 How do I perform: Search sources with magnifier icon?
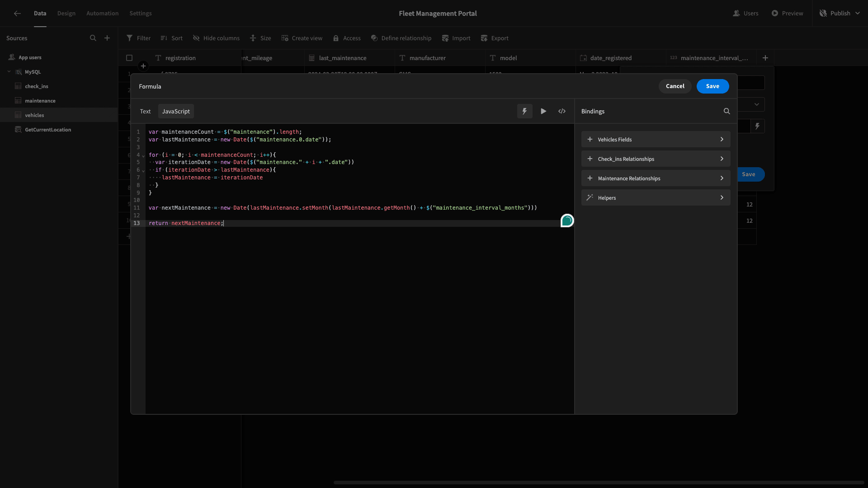pos(93,38)
